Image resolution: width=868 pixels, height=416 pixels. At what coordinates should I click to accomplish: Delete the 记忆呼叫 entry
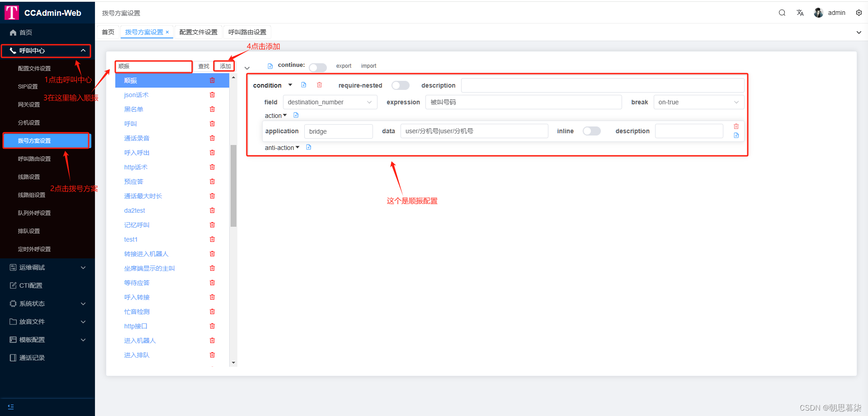pos(212,225)
